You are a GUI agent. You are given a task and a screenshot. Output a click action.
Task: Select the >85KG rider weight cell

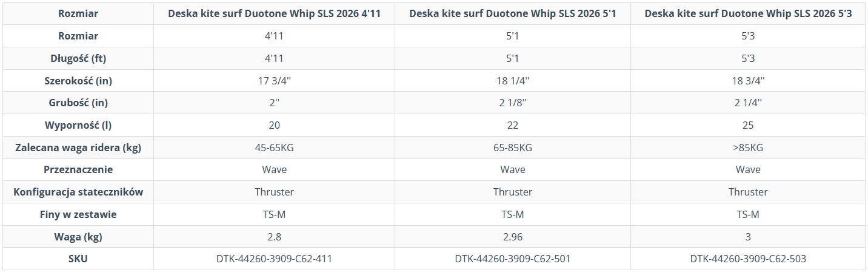[748, 147]
